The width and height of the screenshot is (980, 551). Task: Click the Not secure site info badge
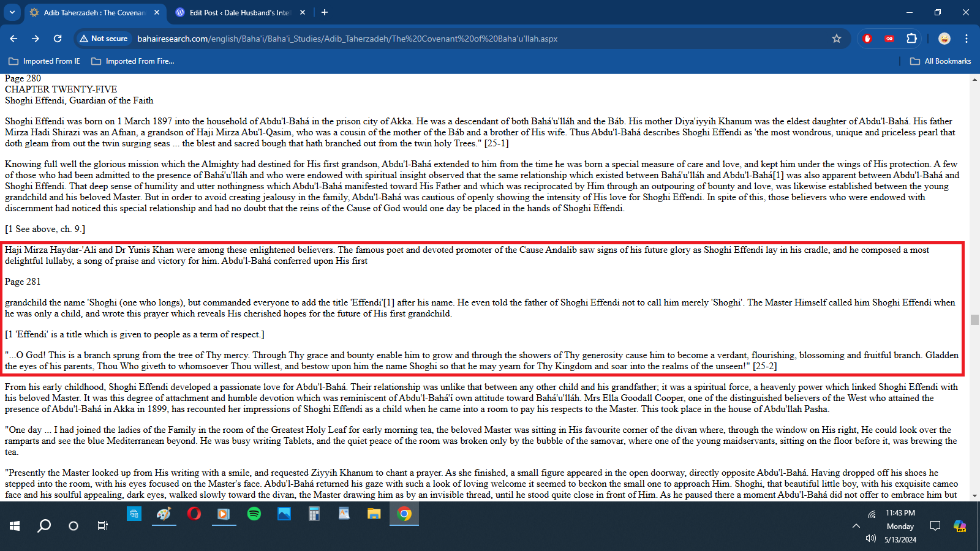click(104, 39)
